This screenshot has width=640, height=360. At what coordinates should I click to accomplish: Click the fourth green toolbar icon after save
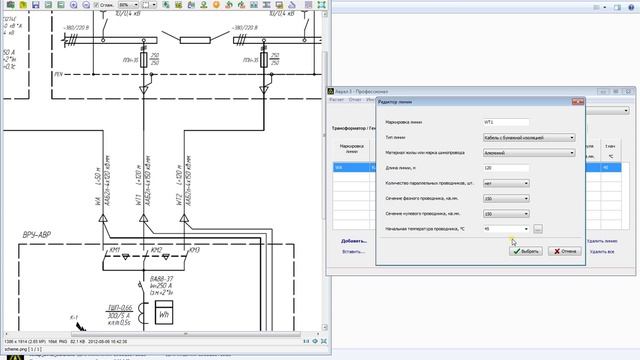pos(48,4)
